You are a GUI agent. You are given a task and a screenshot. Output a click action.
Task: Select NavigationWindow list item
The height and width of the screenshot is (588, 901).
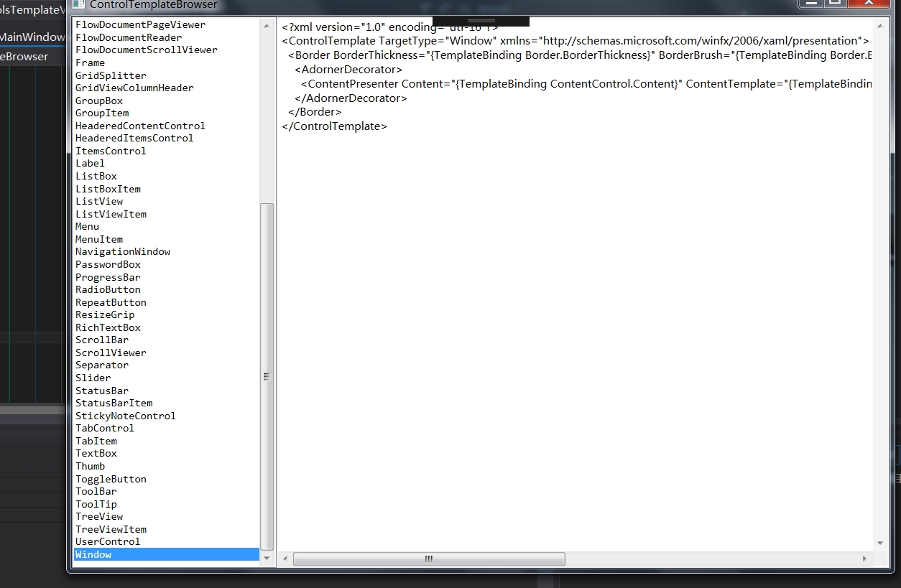pos(167,251)
